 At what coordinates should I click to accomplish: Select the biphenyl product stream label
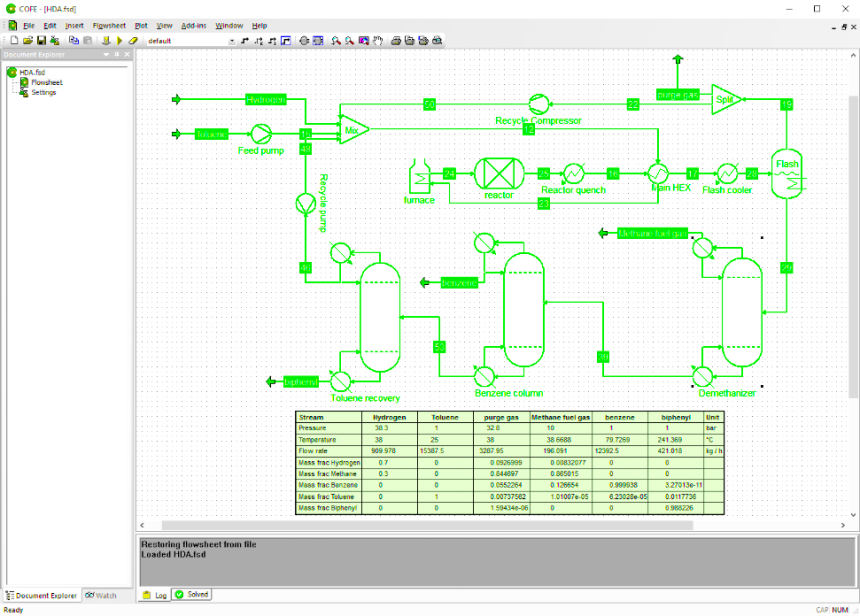[301, 382]
